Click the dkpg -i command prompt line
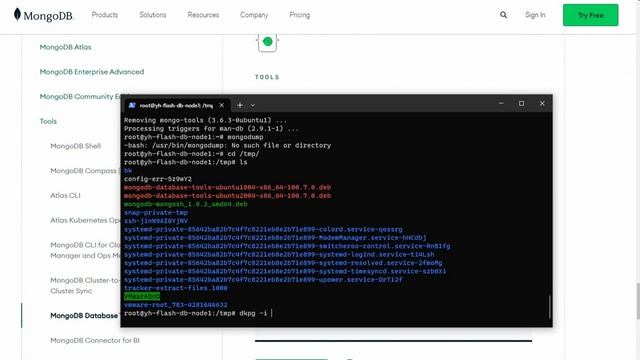 click(198, 313)
